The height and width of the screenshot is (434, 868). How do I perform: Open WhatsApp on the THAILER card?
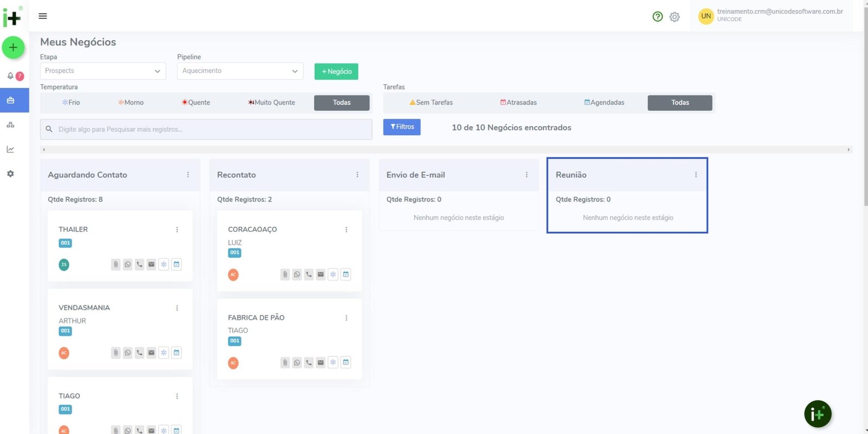[x=127, y=265]
